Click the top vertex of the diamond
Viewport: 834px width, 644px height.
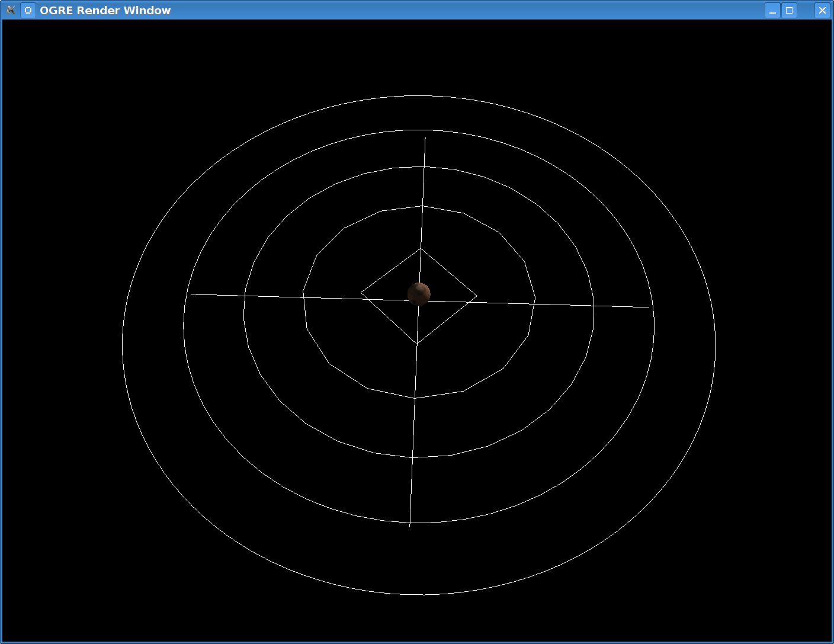point(421,248)
